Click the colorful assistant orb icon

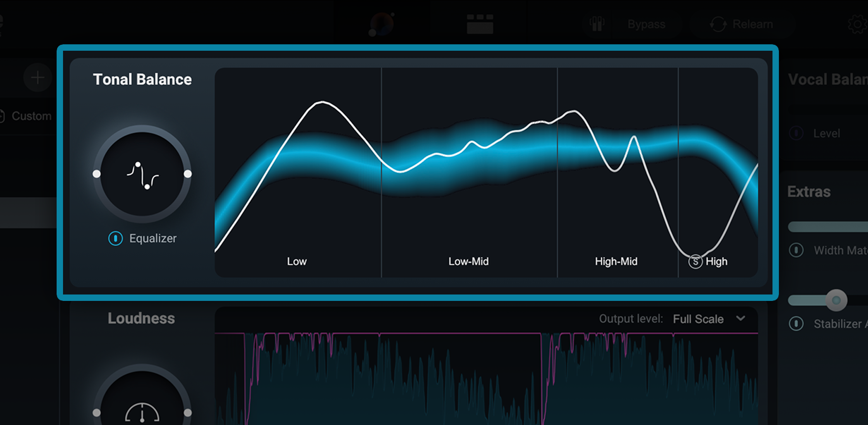(x=382, y=24)
